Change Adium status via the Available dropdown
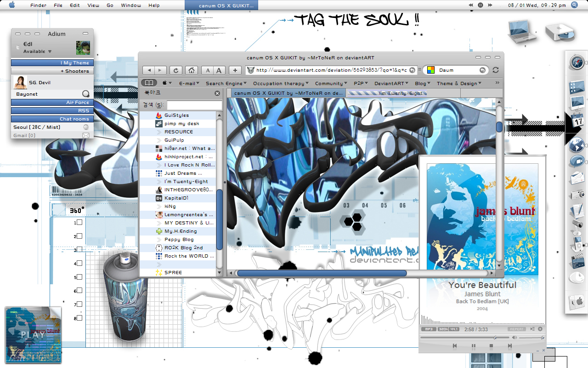 tap(38, 52)
